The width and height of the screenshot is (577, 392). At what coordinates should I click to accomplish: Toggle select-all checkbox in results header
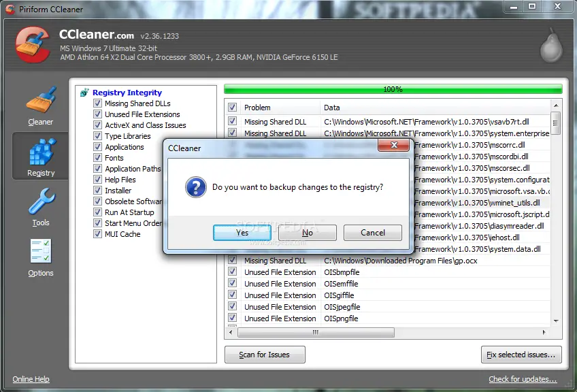click(233, 108)
